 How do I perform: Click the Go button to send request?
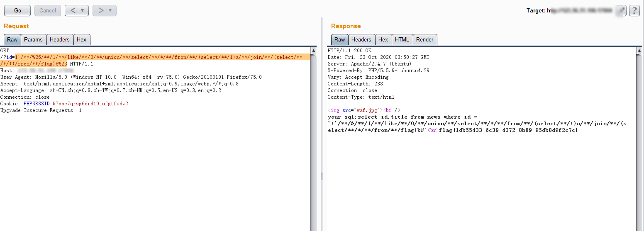click(x=17, y=10)
